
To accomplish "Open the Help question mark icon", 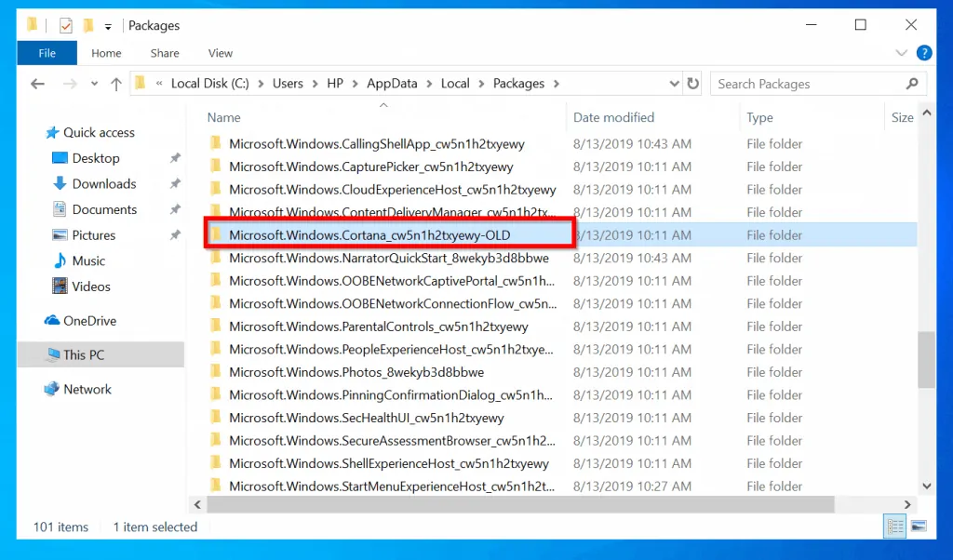I will click(923, 52).
